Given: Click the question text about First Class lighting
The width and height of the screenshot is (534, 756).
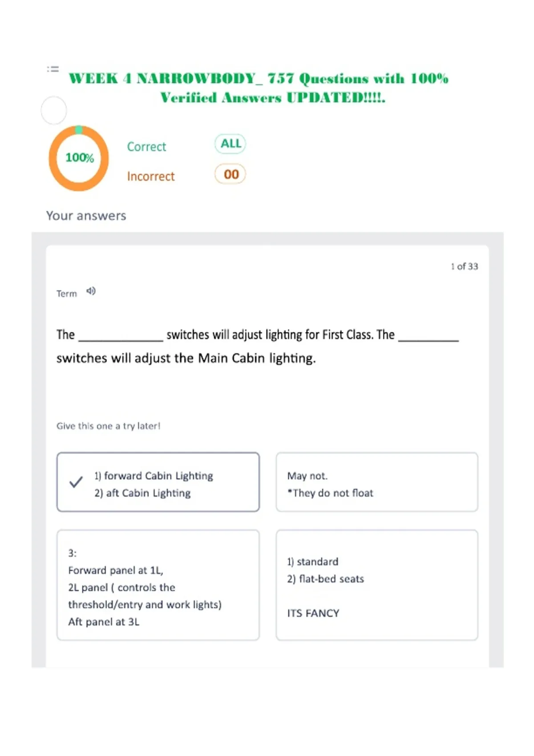Looking at the screenshot, I should click(258, 346).
